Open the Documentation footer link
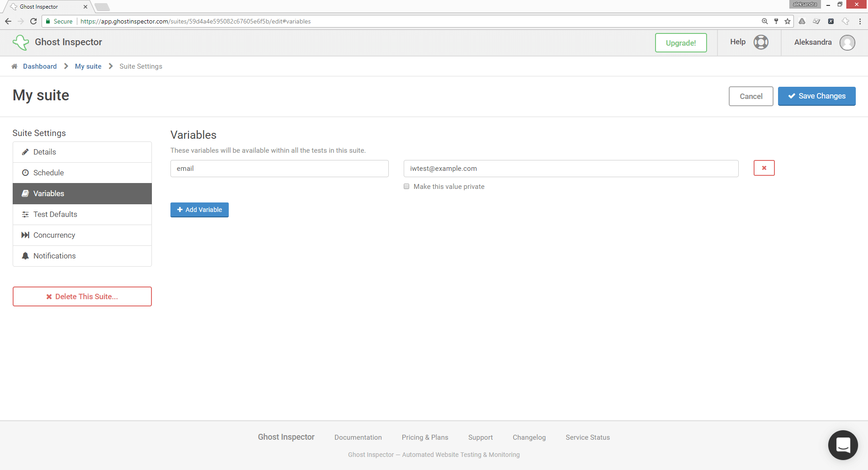Viewport: 868px width, 470px height. coord(358,437)
